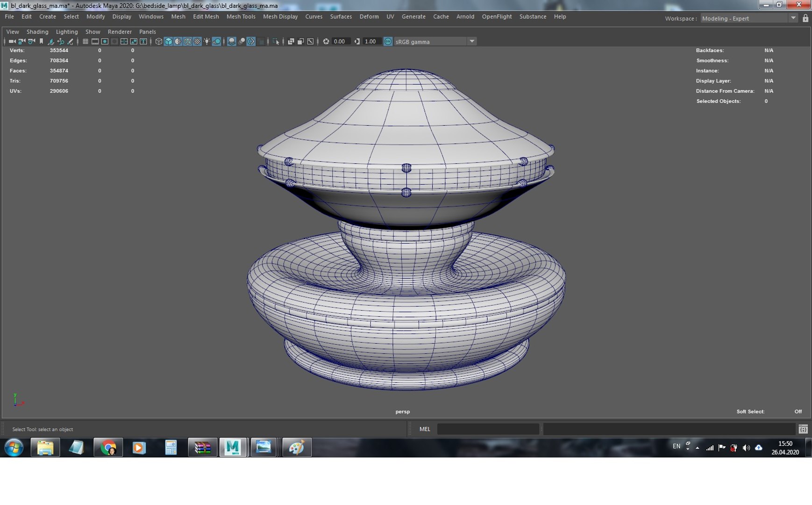The height and width of the screenshot is (505, 812).
Task: Click the Use All Lights bulb icon
Action: pos(207,42)
